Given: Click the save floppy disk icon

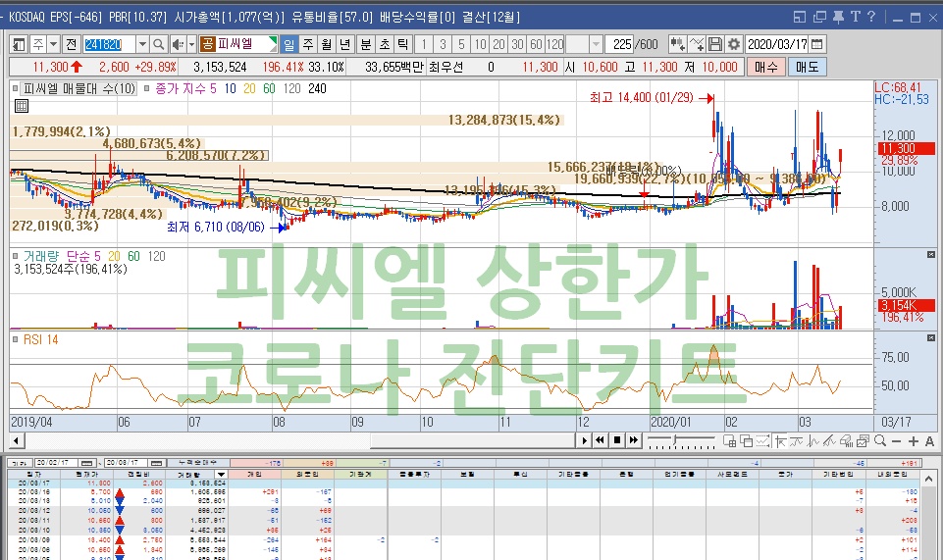Looking at the screenshot, I should tap(715, 44).
